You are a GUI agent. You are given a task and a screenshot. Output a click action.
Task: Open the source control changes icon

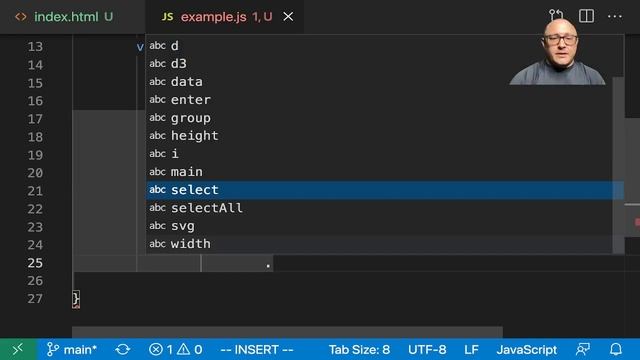coord(556,16)
